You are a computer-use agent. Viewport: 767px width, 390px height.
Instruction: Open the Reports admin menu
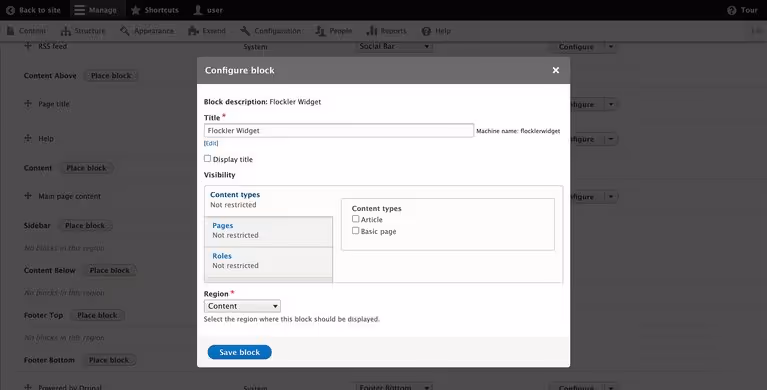tap(386, 31)
